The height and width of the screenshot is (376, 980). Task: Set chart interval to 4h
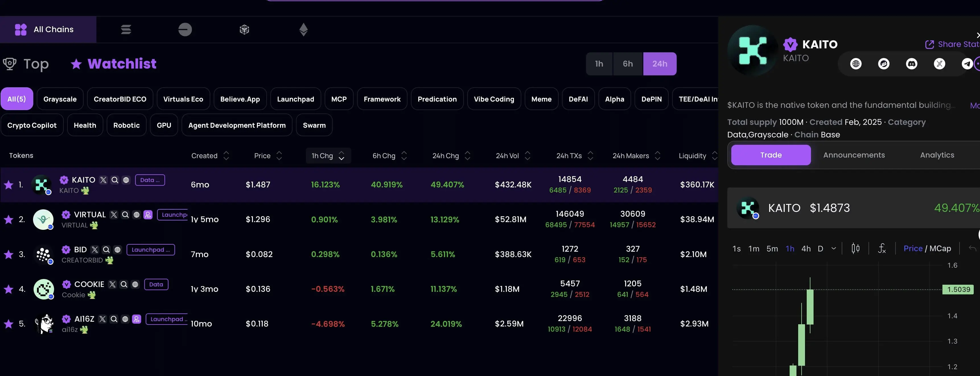click(806, 249)
